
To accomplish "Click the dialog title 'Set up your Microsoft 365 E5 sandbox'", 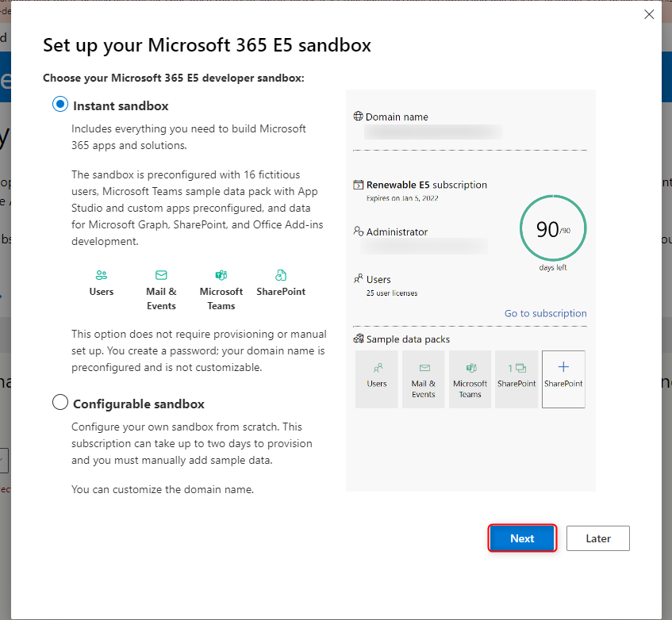I will 207,45.
